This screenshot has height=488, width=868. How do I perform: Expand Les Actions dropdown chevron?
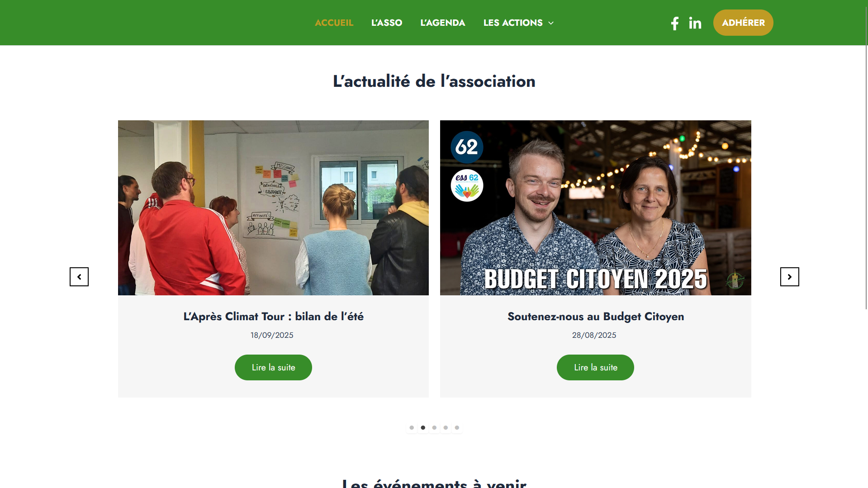tap(550, 23)
